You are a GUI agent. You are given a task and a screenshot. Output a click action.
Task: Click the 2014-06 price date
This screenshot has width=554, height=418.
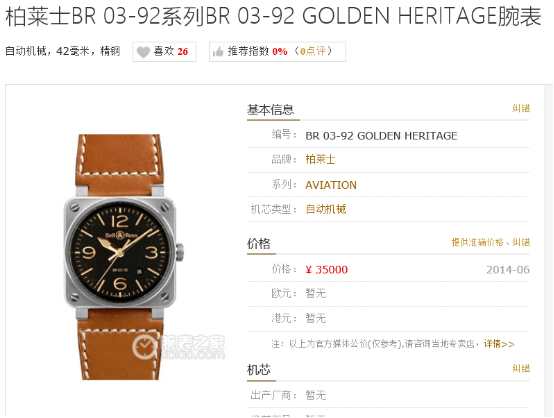(x=508, y=270)
